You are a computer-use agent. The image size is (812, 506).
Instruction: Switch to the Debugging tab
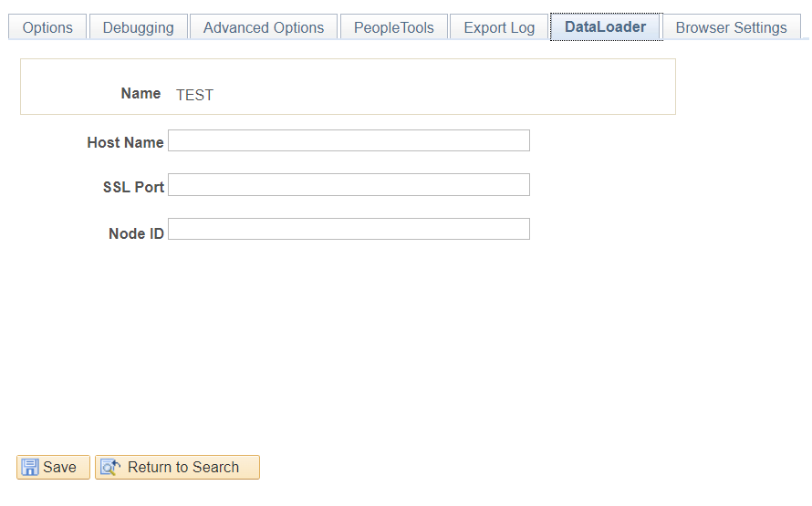139,27
